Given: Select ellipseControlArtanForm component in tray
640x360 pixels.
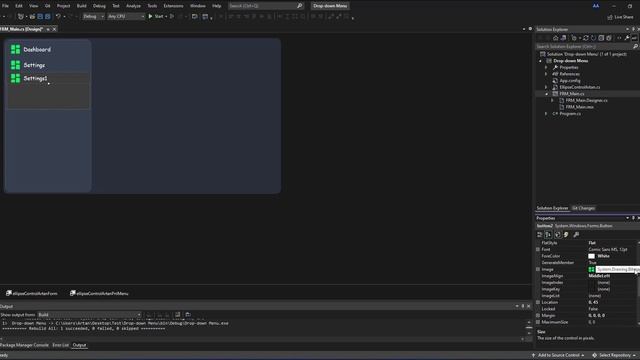Looking at the screenshot, I should point(31,293).
